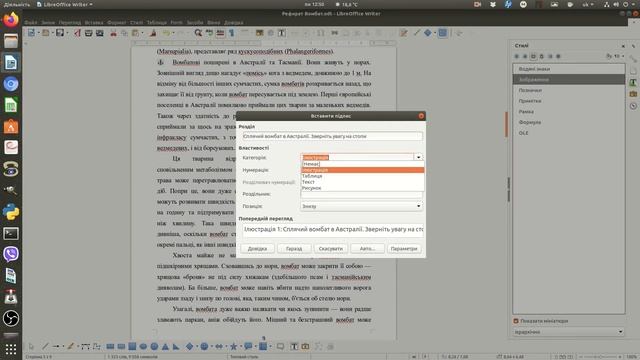This screenshot has height=360, width=640.
Task: Click Export as PDF toolbar icon
Action: pyautogui.click(x=77, y=33)
